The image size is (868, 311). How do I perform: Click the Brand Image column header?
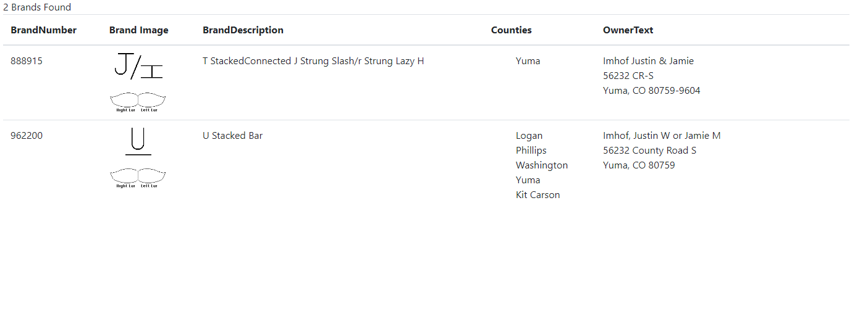coord(139,30)
